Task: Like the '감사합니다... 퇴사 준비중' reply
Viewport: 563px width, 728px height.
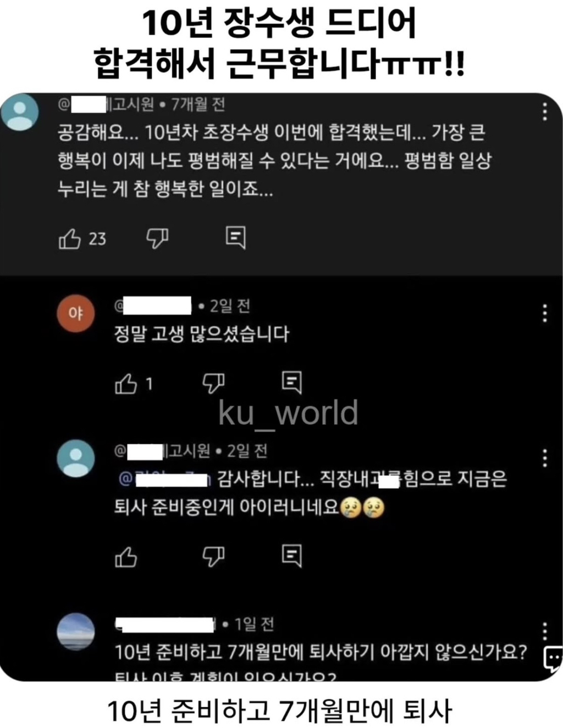Action: coord(126,557)
